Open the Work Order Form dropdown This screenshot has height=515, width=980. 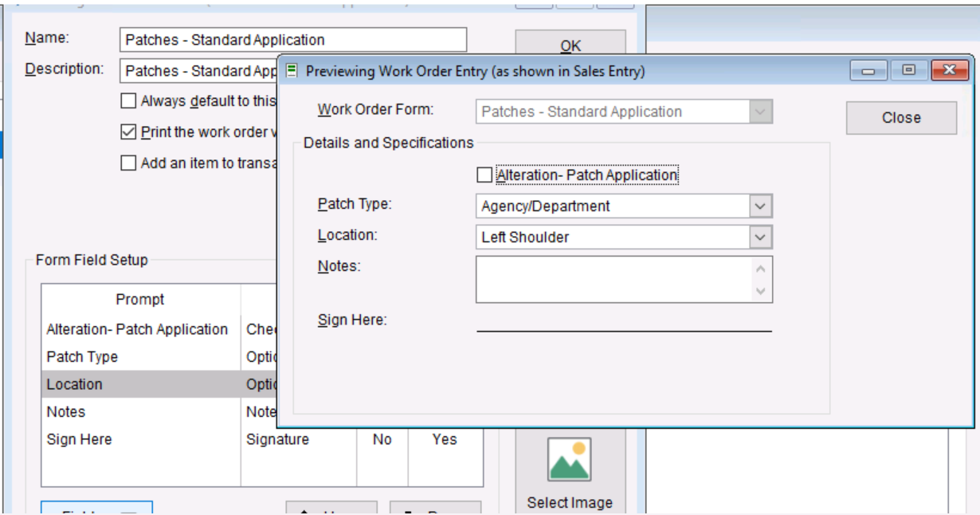(760, 112)
